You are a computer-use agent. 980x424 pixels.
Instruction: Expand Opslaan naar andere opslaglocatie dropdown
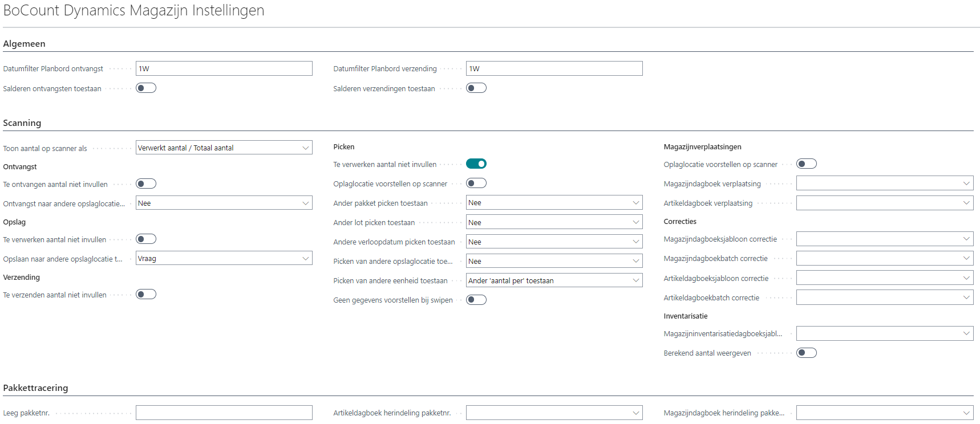pyautogui.click(x=224, y=258)
